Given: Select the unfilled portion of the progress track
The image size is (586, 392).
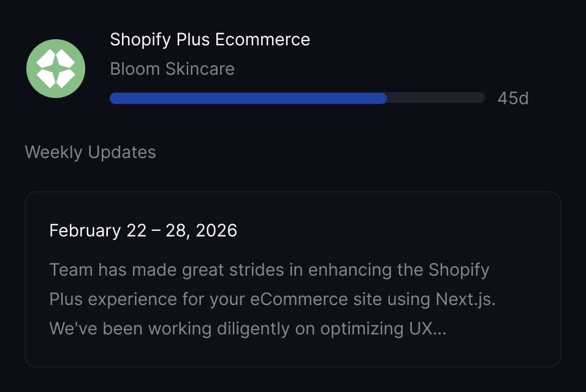Looking at the screenshot, I should (x=435, y=98).
